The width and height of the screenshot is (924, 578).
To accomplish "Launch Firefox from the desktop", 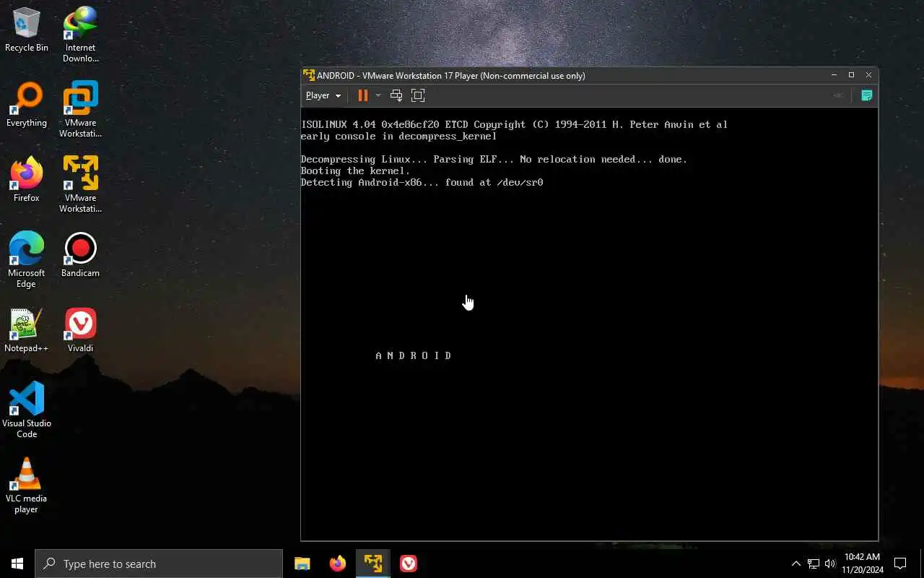I will (27, 180).
